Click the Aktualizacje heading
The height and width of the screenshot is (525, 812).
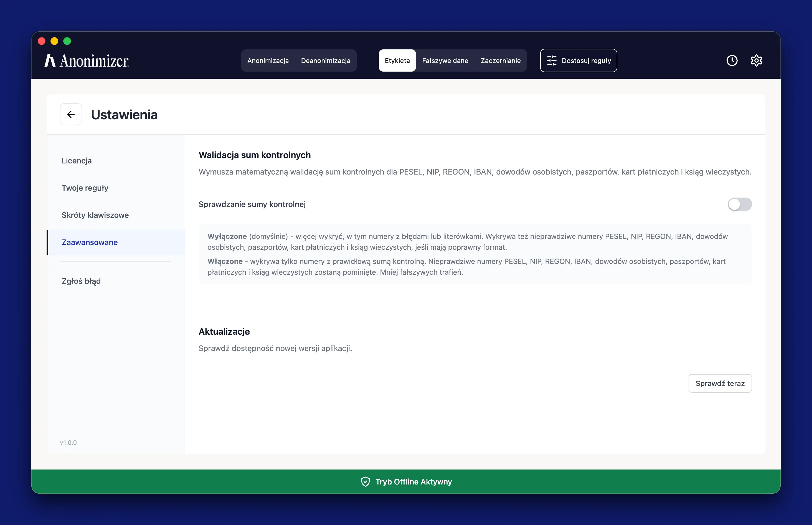224,331
